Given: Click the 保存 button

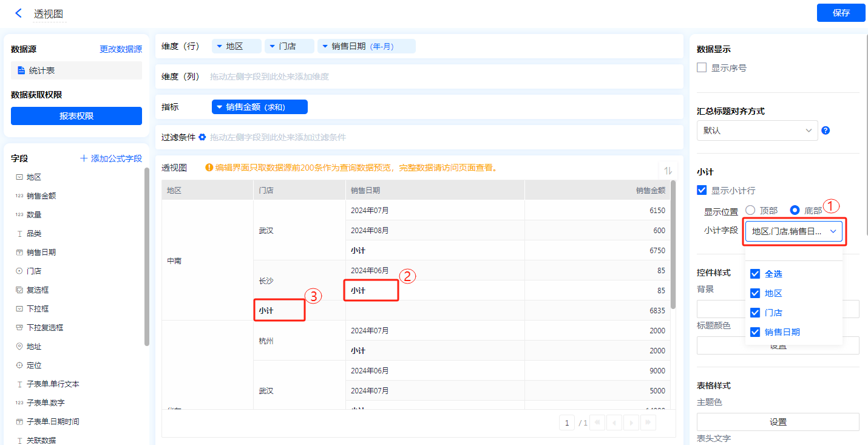Looking at the screenshot, I should coord(841,13).
